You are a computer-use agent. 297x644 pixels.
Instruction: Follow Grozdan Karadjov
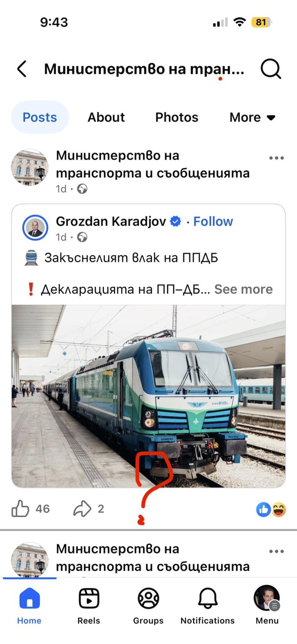[213, 221]
